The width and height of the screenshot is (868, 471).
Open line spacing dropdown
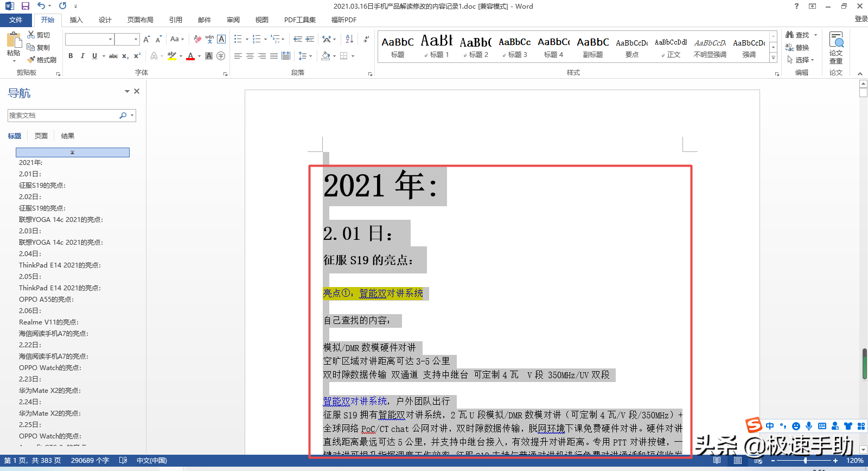click(305, 56)
